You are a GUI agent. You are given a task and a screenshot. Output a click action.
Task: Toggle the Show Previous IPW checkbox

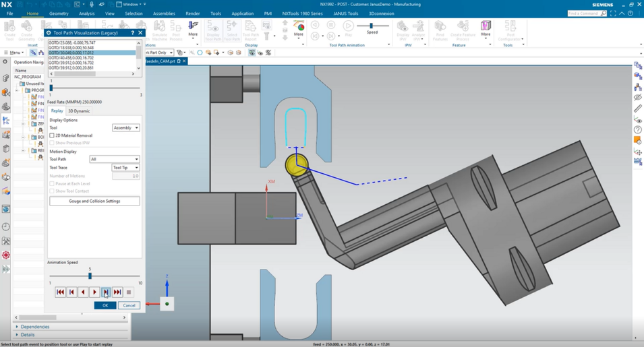[52, 143]
